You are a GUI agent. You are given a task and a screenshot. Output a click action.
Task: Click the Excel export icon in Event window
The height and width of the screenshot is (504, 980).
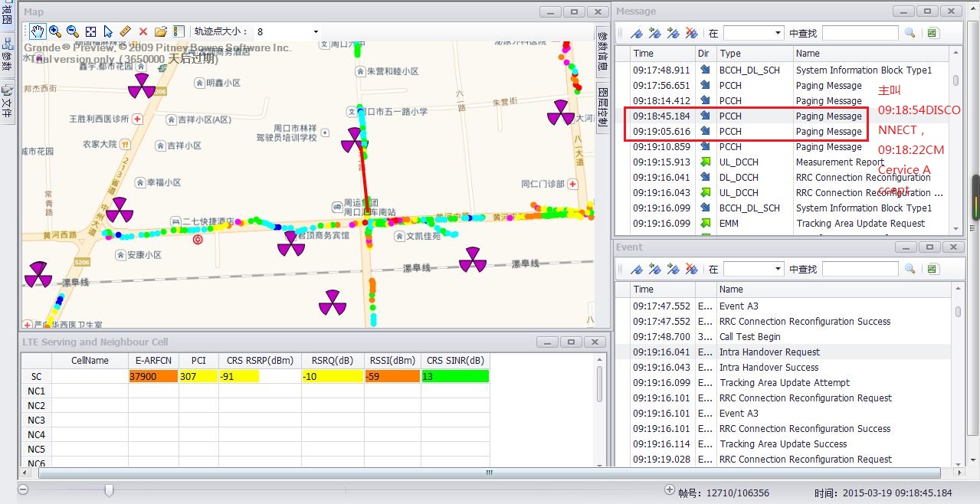[x=933, y=269]
